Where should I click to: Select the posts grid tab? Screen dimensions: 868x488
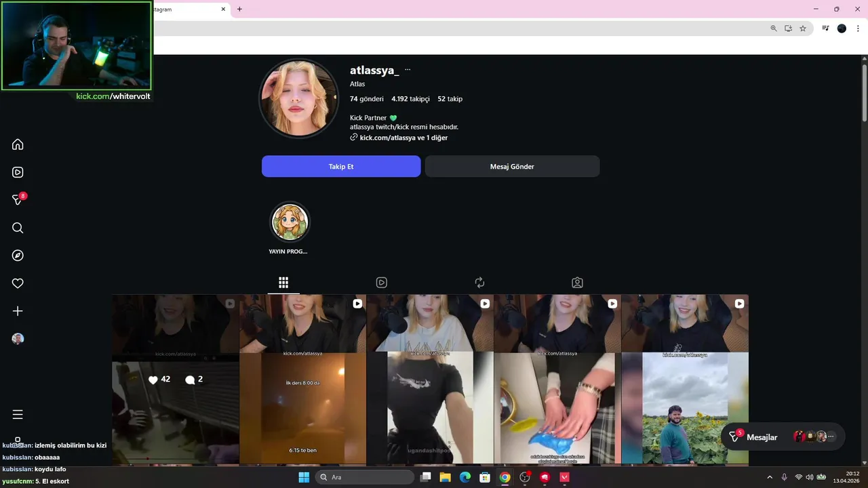283,283
